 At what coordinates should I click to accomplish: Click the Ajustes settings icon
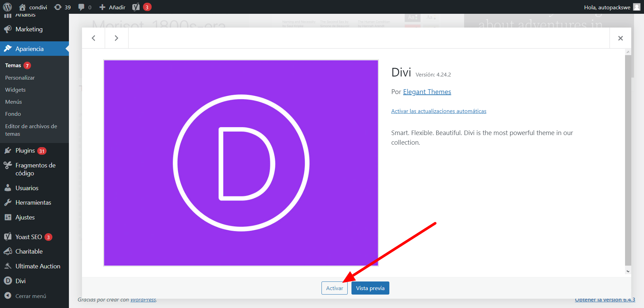point(8,217)
